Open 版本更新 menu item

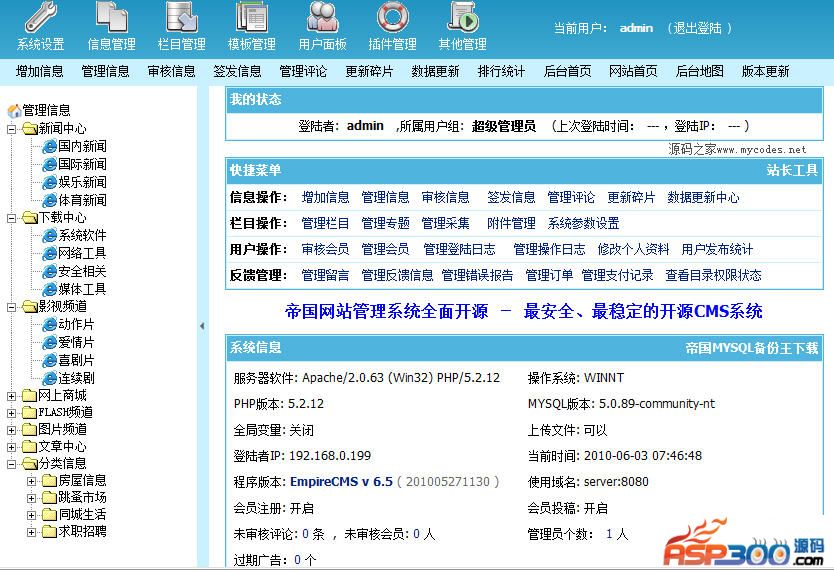[765, 71]
